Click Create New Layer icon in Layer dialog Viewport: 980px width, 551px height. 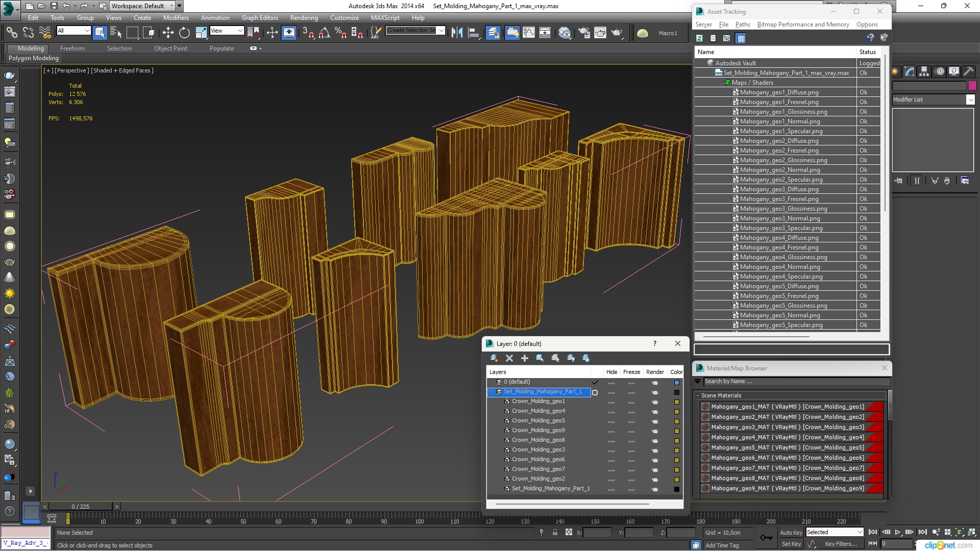click(x=494, y=358)
